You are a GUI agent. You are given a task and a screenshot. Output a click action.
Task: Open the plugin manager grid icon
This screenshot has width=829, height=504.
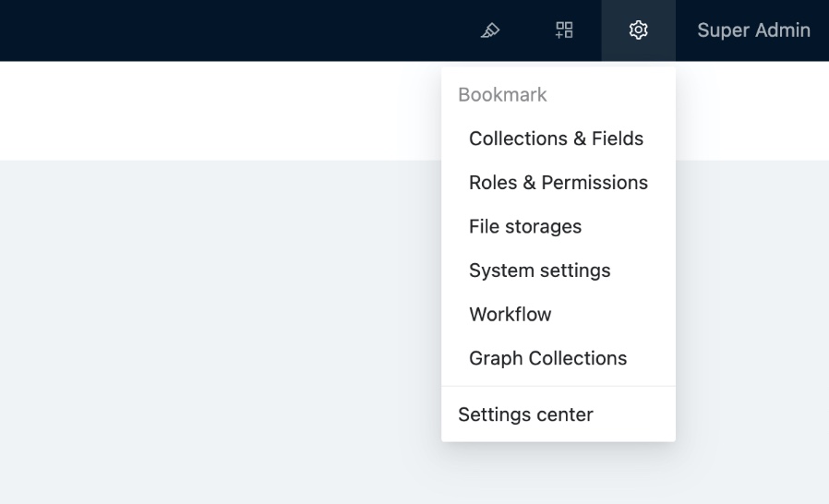[564, 30]
